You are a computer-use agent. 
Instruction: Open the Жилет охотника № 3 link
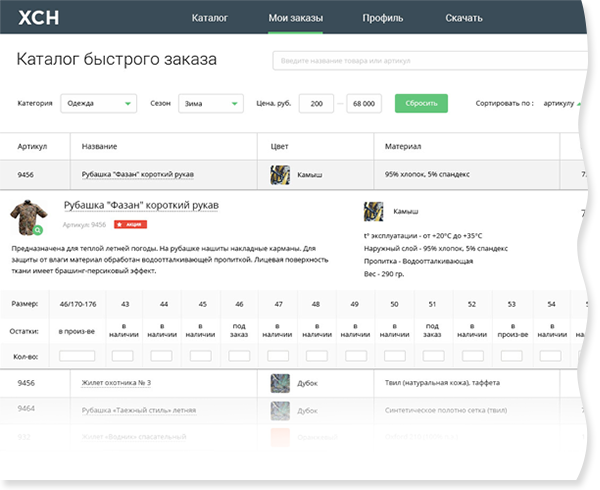[x=116, y=383]
